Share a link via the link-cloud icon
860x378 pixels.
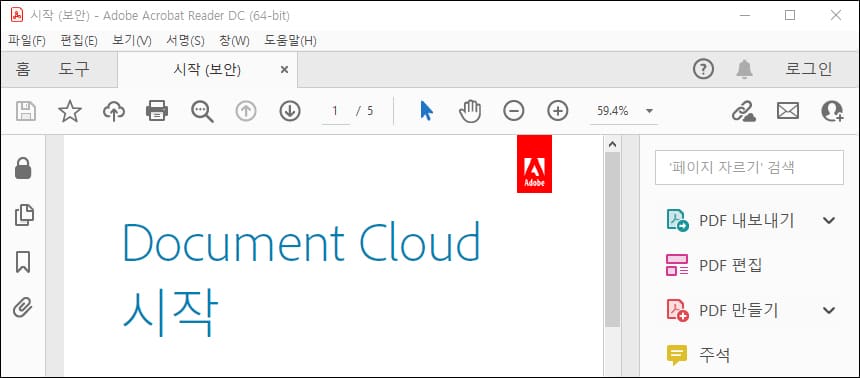pyautogui.click(x=744, y=111)
